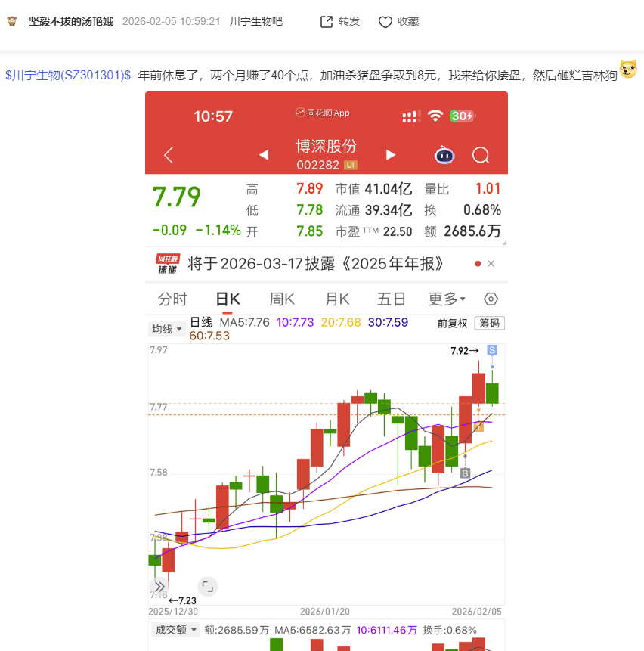Image resolution: width=644 pixels, height=651 pixels.
Task: Tap the battery indicator showing 30
Action: pyautogui.click(x=463, y=116)
